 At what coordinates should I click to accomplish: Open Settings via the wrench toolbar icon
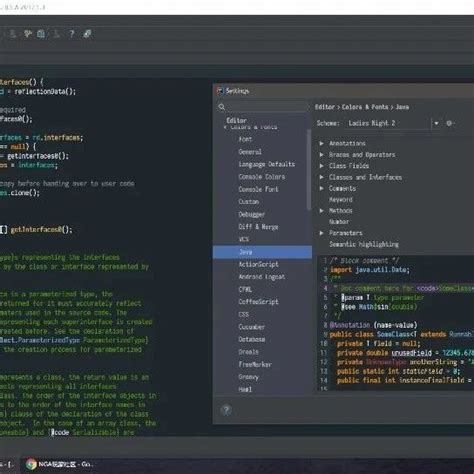coord(28,33)
